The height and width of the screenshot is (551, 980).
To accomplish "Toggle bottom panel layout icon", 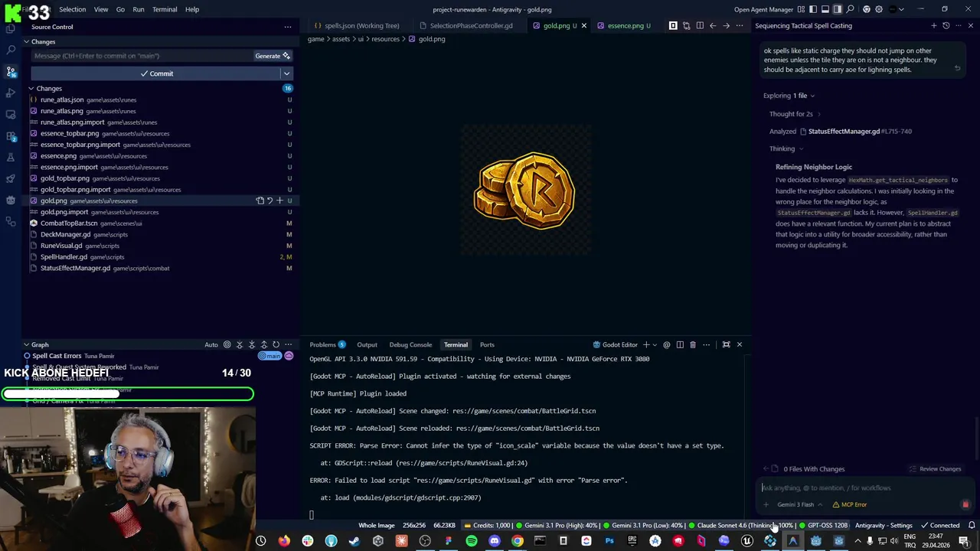I will (825, 9).
